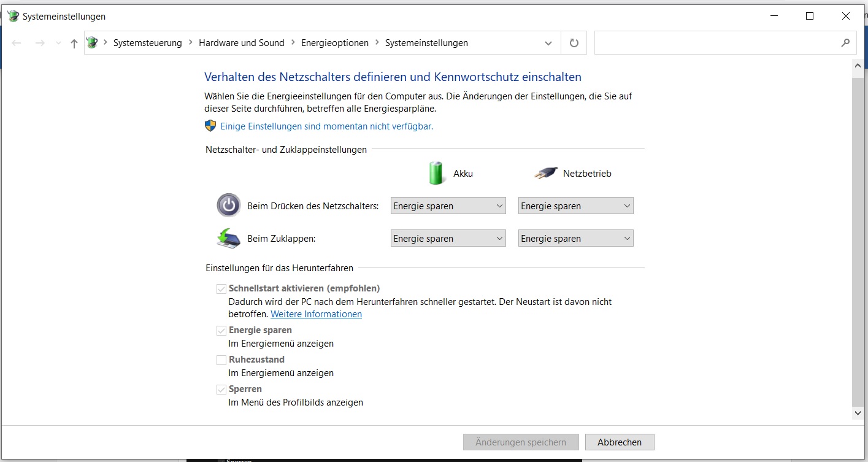The height and width of the screenshot is (462, 868).
Task: Maximize the Systemeinstellungen window
Action: click(810, 17)
